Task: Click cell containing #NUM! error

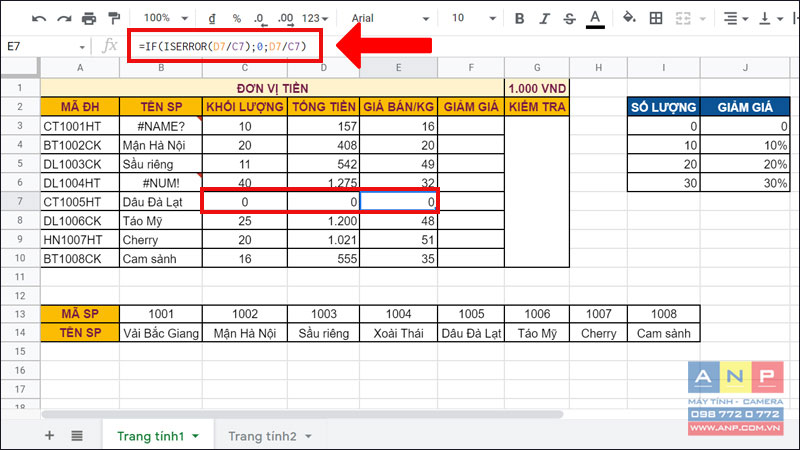Action: [x=161, y=183]
